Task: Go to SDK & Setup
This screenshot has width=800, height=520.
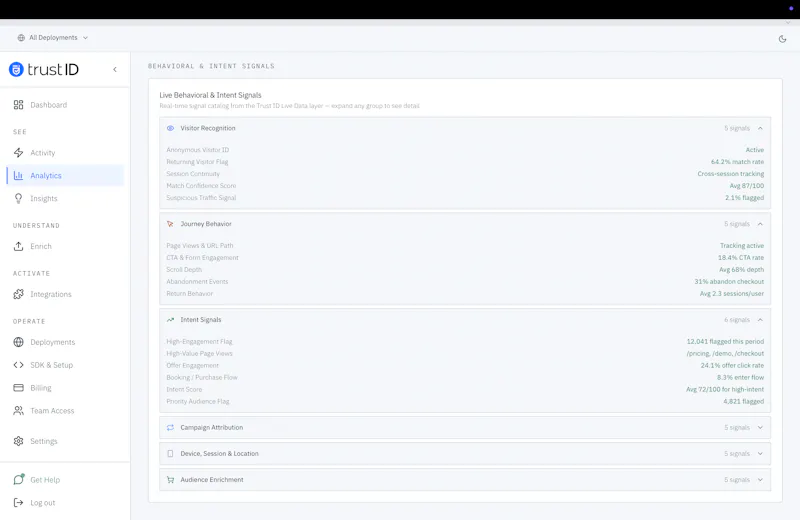Action: [x=65, y=365]
